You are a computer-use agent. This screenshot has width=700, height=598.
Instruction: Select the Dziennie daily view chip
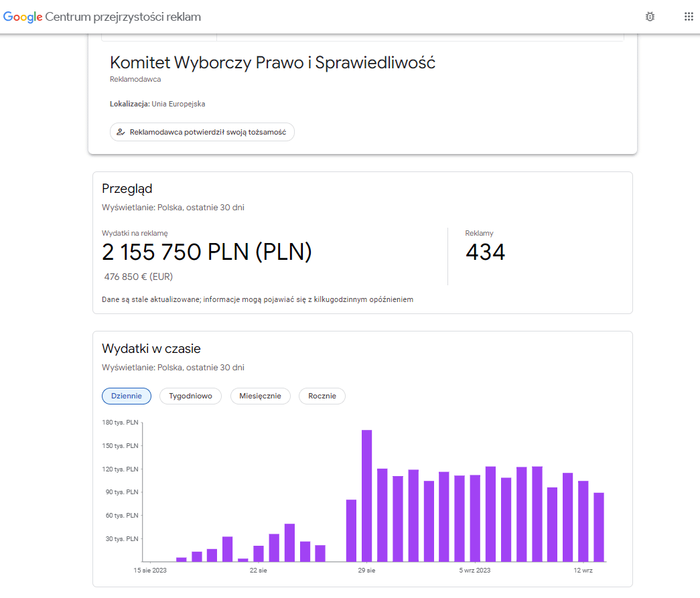coord(127,396)
